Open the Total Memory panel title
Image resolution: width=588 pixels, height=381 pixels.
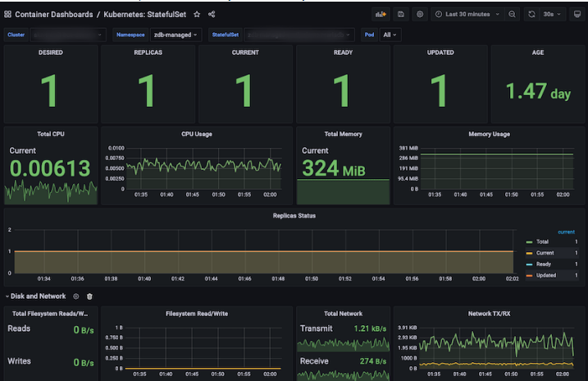coord(343,134)
